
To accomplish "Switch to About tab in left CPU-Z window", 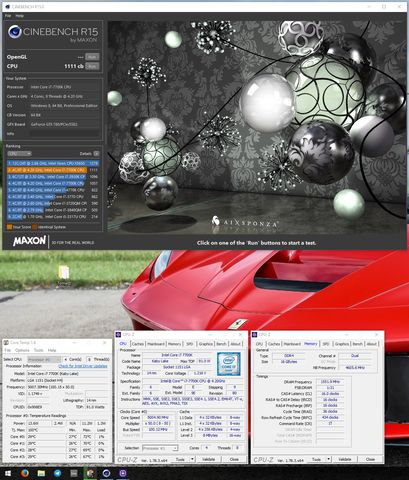I will click(235, 344).
